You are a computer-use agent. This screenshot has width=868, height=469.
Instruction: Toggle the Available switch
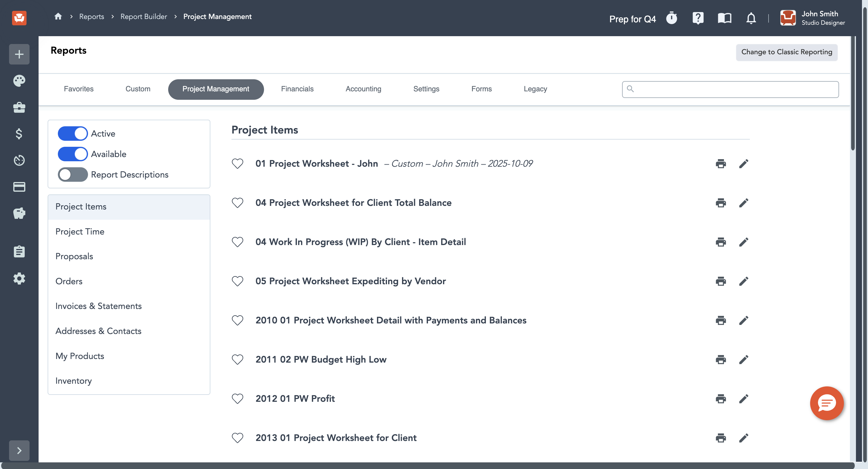click(x=73, y=154)
